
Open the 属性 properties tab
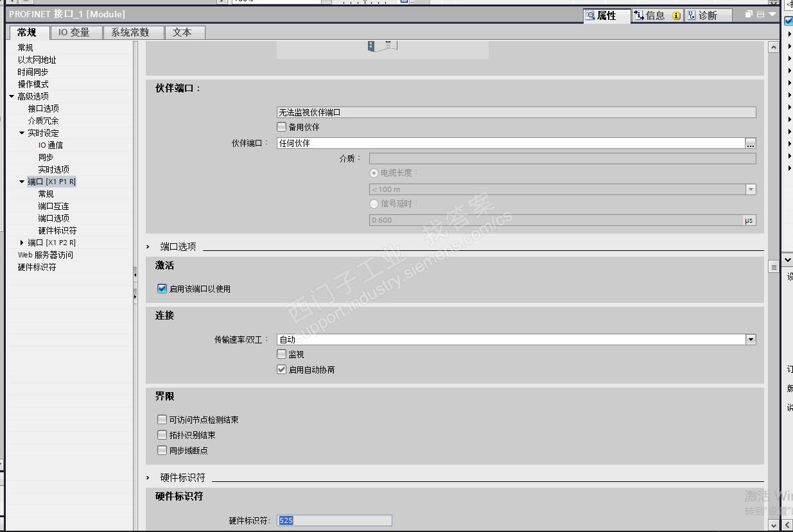point(607,15)
